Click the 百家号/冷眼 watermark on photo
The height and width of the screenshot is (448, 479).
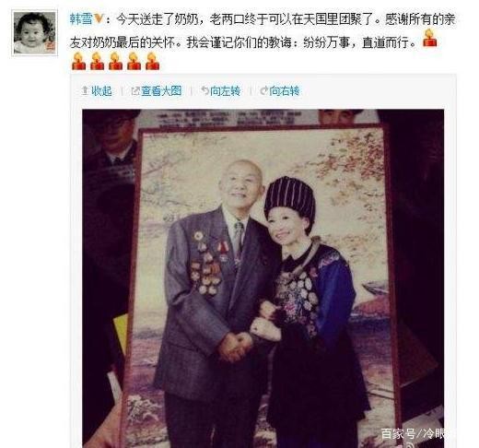pyautogui.click(x=413, y=434)
